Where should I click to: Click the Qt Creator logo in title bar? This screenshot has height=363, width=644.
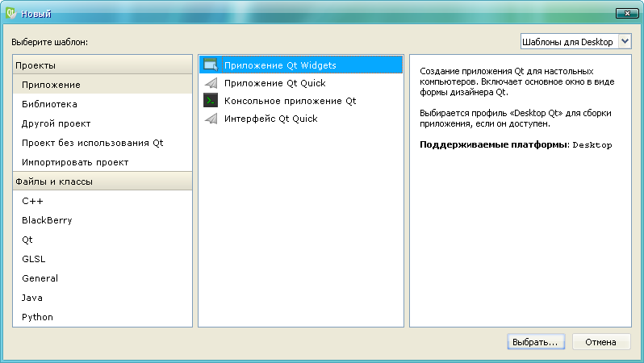pyautogui.click(x=11, y=13)
